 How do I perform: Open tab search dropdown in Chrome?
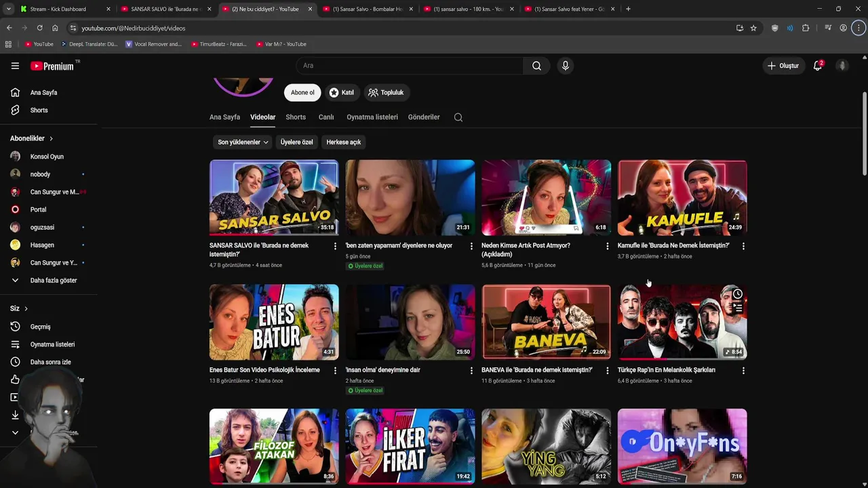pyautogui.click(x=8, y=9)
